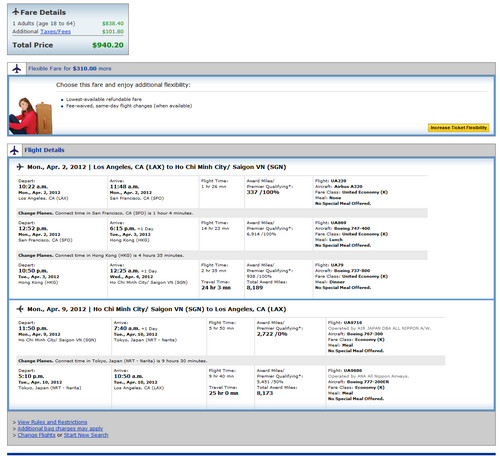
Task: Click the Change Flights link
Action: (x=36, y=435)
